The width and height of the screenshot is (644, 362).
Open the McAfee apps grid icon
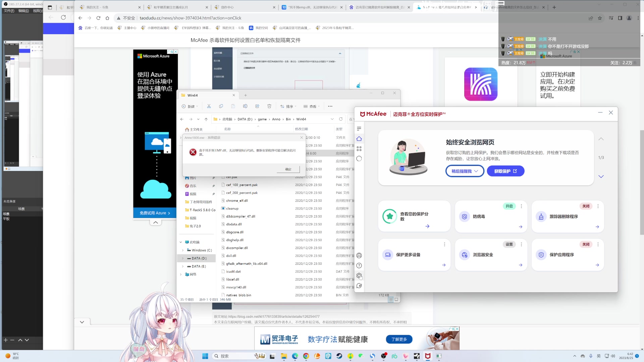point(359,148)
